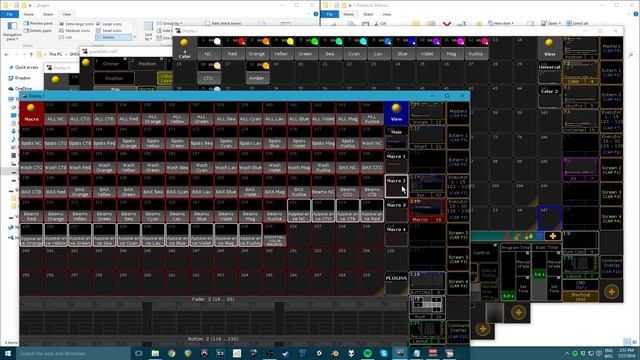Viewport: 640px width, 360px height.
Task: Switch to the Macro 1 view
Action: pyautogui.click(x=396, y=162)
